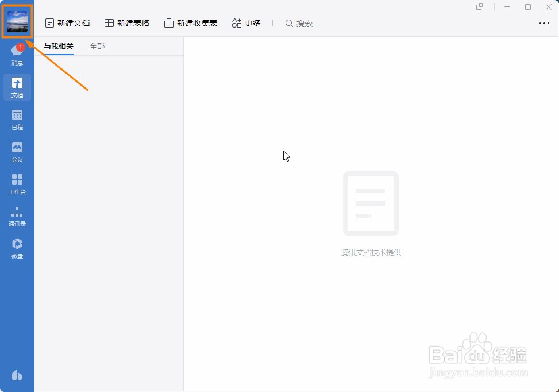Minimize the application window
This screenshot has height=392, width=559.
click(x=507, y=7)
